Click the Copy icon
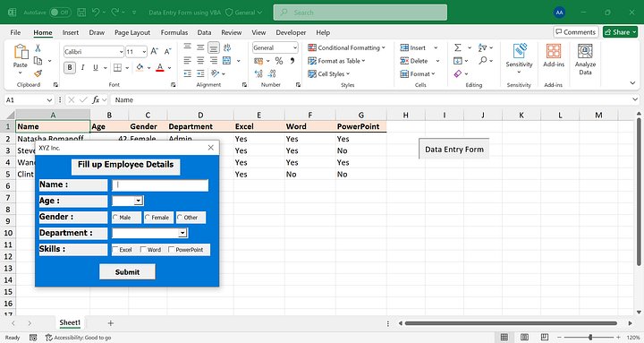644x343 pixels. coord(38,61)
